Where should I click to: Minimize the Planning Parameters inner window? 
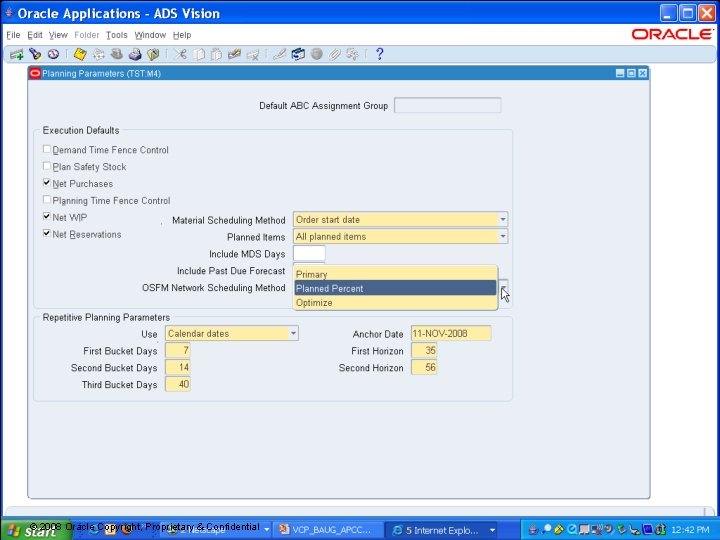pyautogui.click(x=620, y=73)
